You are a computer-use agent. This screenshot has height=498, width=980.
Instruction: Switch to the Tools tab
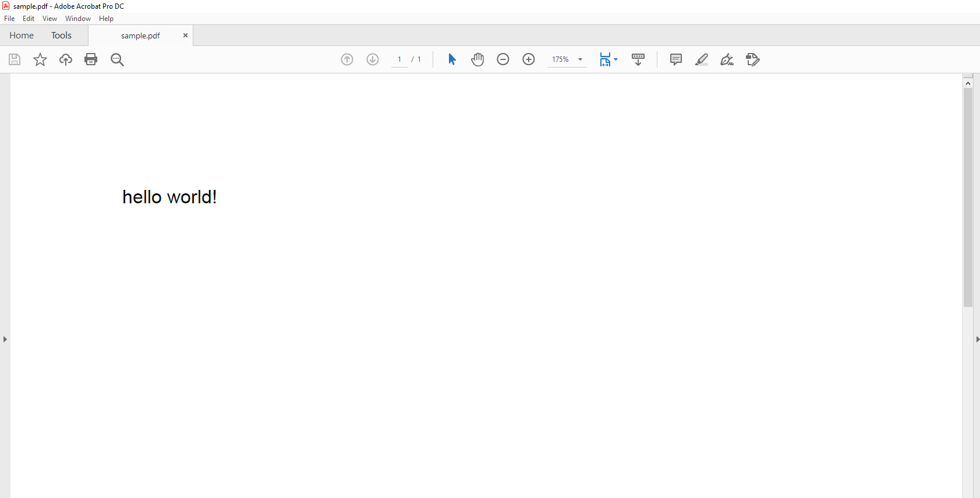(61, 36)
